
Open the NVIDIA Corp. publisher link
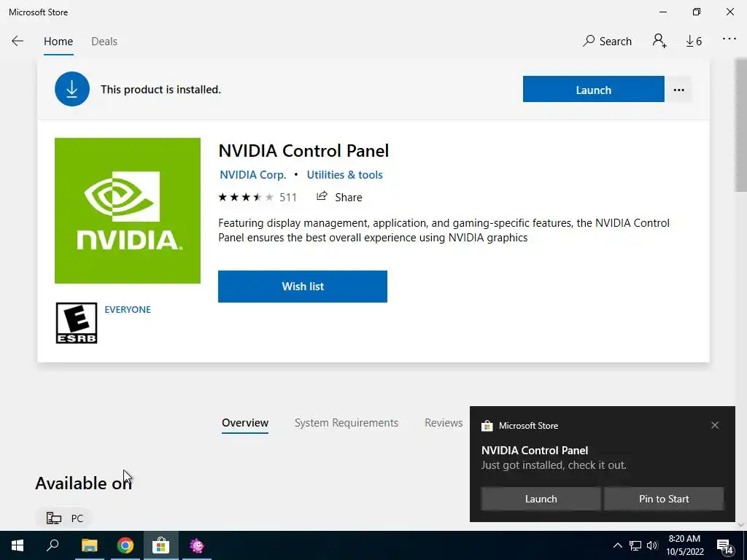[x=252, y=175]
